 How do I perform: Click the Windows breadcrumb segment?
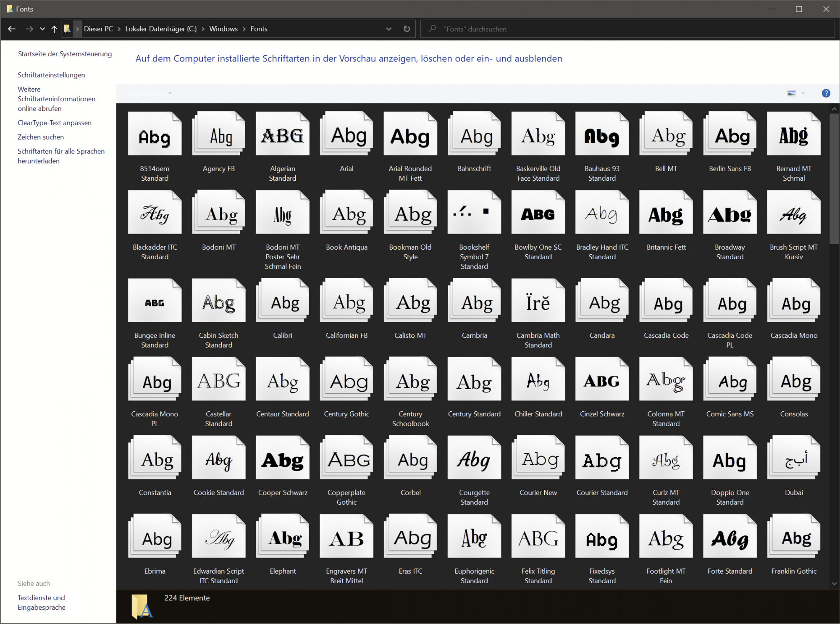click(x=223, y=29)
